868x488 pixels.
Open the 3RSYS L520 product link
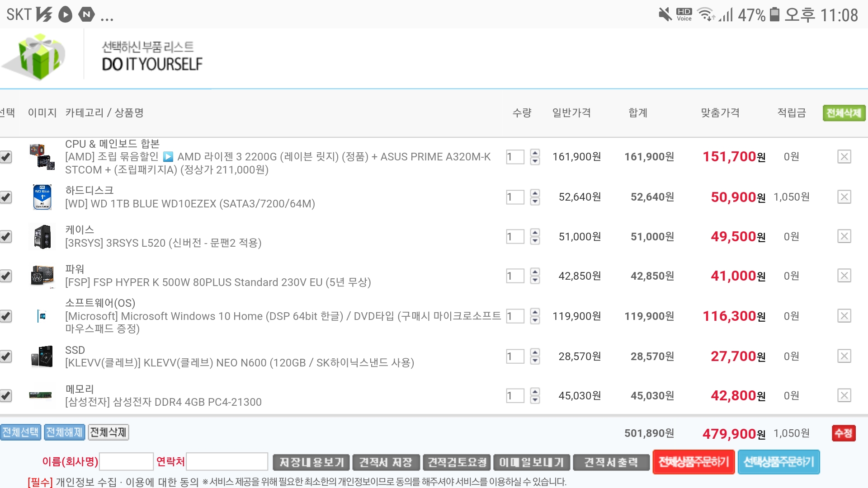(x=163, y=243)
